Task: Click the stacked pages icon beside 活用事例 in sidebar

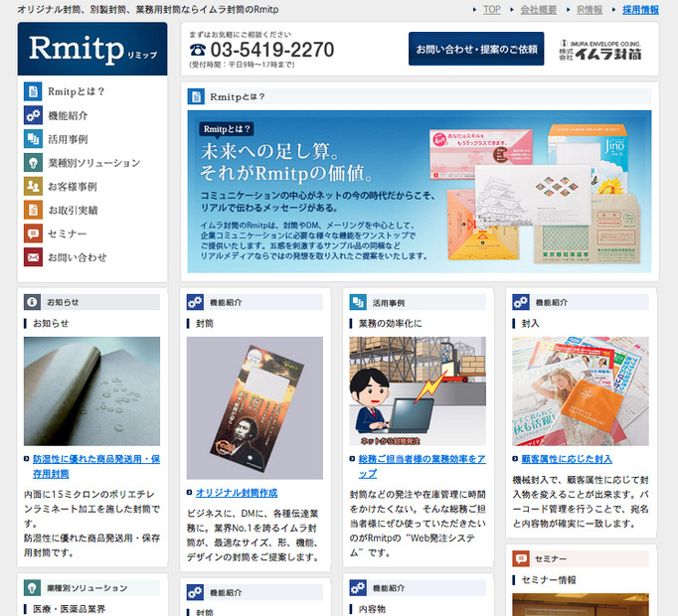Action: tap(33, 139)
